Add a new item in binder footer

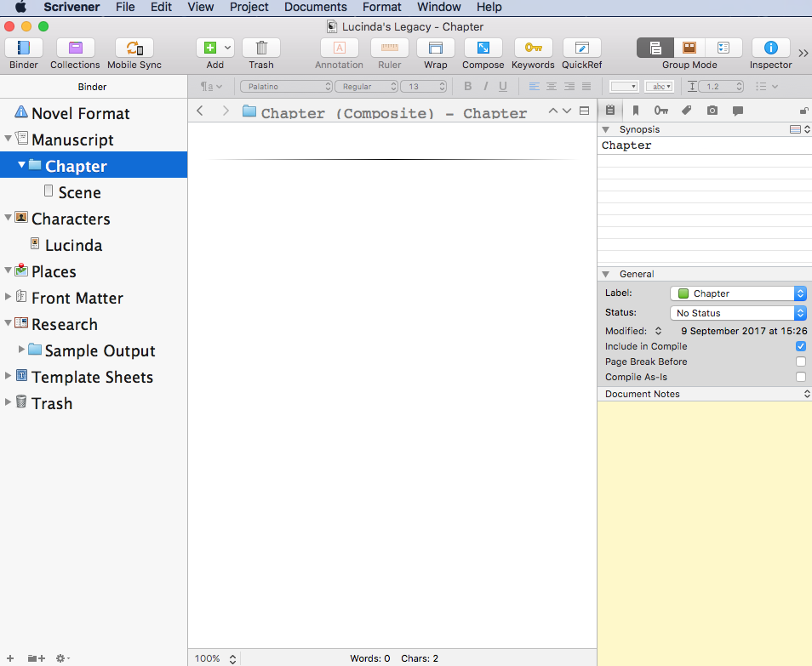coord(10,658)
